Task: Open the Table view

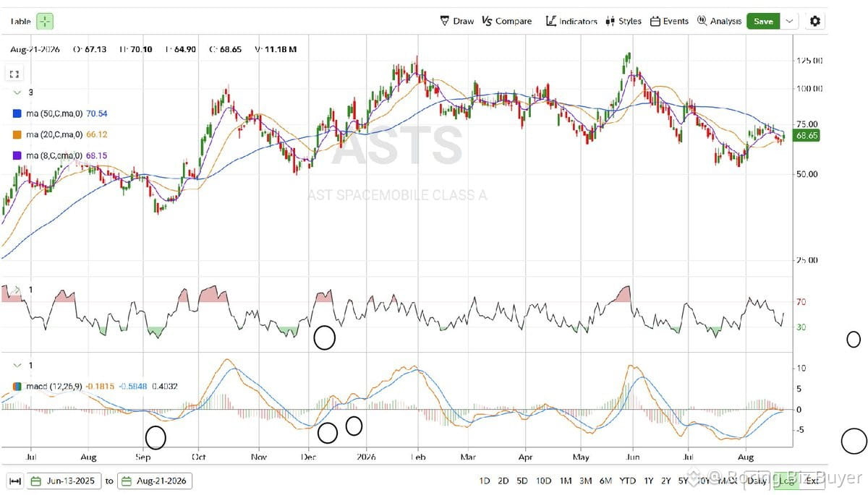Action: (20, 22)
